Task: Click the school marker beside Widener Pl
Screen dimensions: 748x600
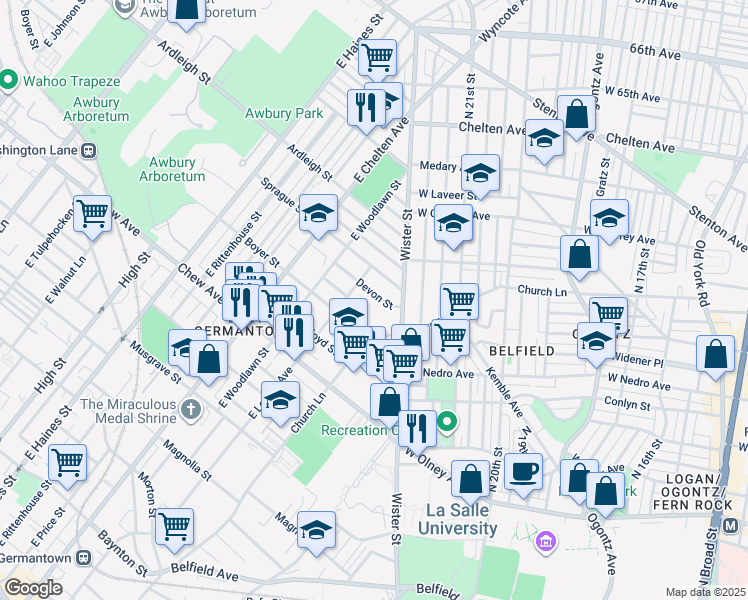Action: coord(596,342)
